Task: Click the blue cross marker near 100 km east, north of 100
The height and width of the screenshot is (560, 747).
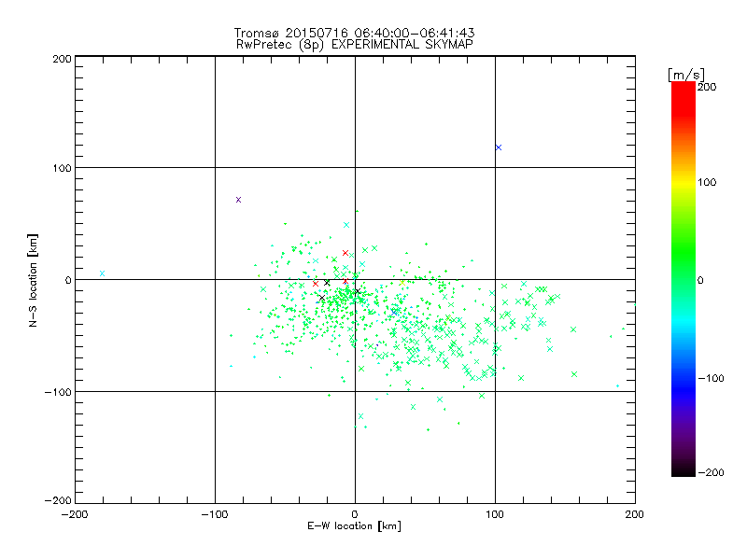Action: 499,147
